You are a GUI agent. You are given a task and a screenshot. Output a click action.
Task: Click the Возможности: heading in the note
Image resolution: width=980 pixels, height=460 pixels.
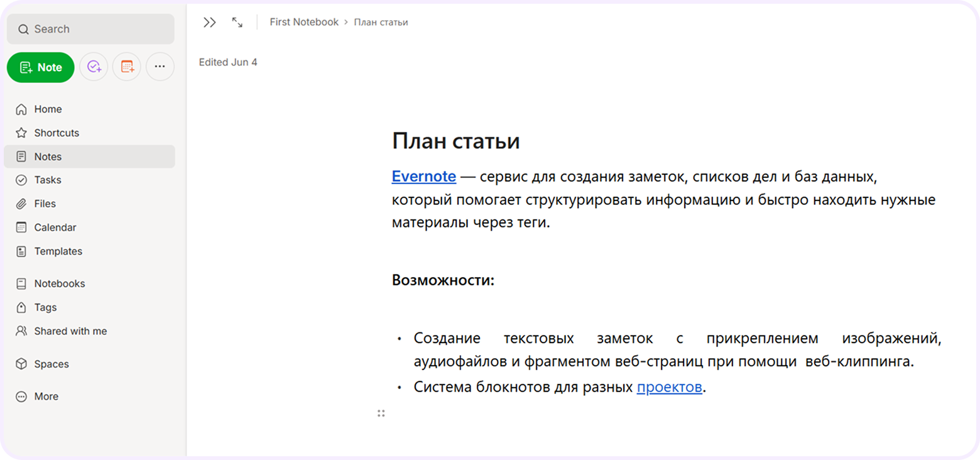[444, 280]
